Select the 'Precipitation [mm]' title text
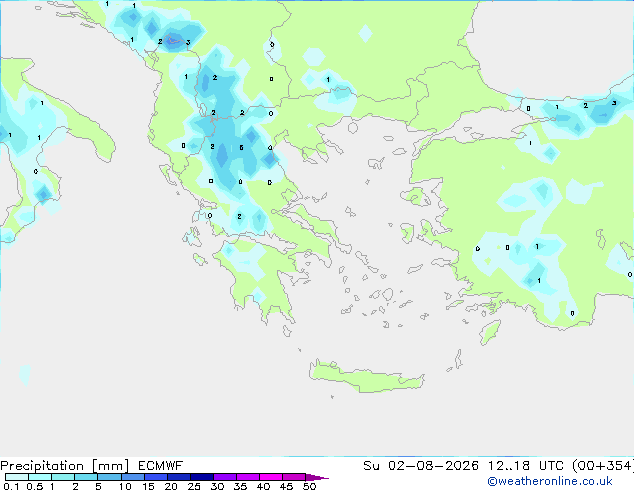The height and width of the screenshot is (490, 634). pyautogui.click(x=65, y=466)
